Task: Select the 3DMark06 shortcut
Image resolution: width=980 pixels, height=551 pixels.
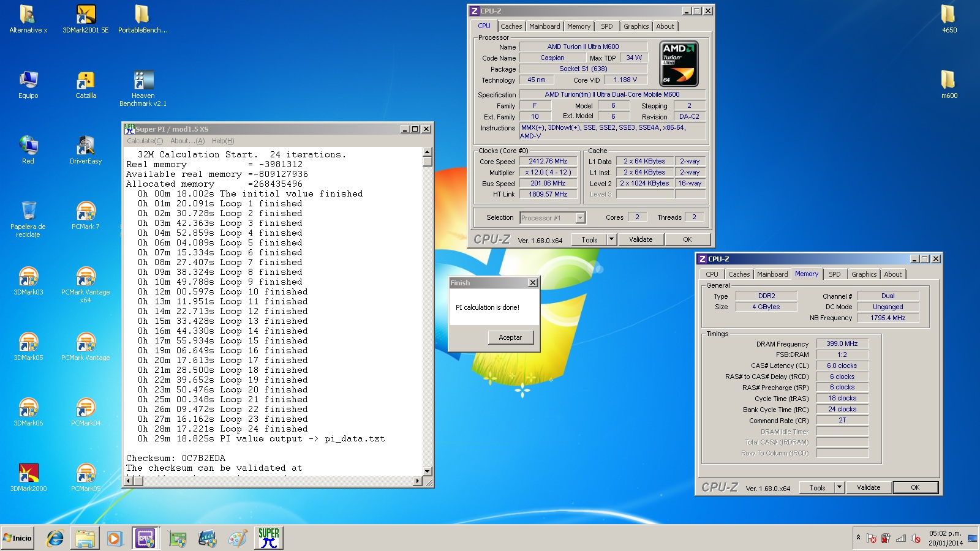Action: (28, 412)
